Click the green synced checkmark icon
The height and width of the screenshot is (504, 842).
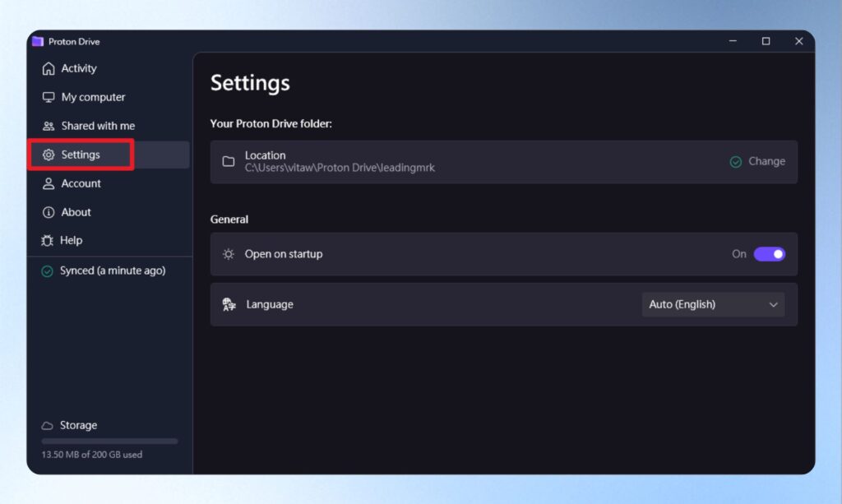click(x=47, y=271)
